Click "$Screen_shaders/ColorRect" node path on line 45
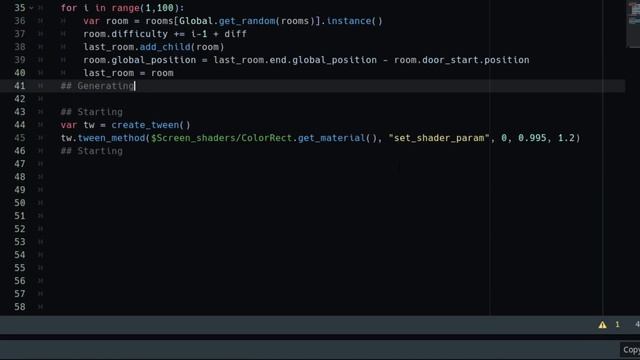640x360 pixels. click(222, 138)
